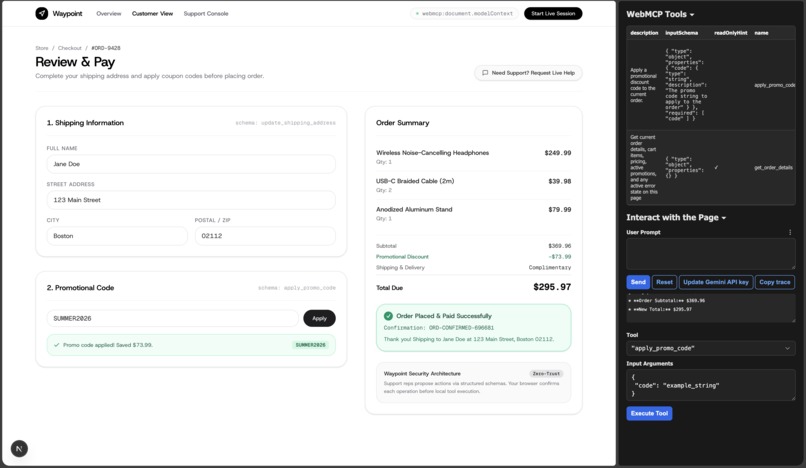Focus the City input field
Image resolution: width=806 pixels, height=468 pixels.
(117, 236)
